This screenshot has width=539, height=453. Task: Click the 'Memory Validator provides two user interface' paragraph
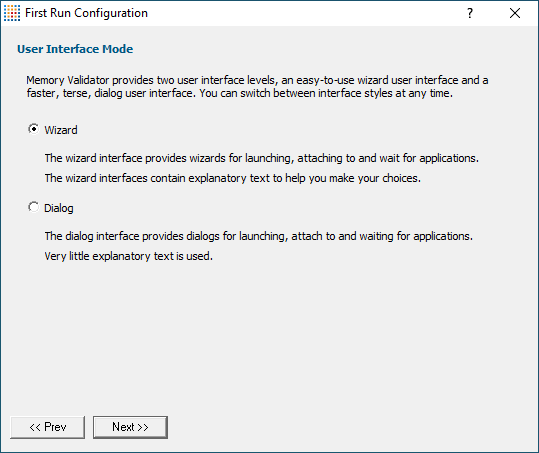click(257, 87)
